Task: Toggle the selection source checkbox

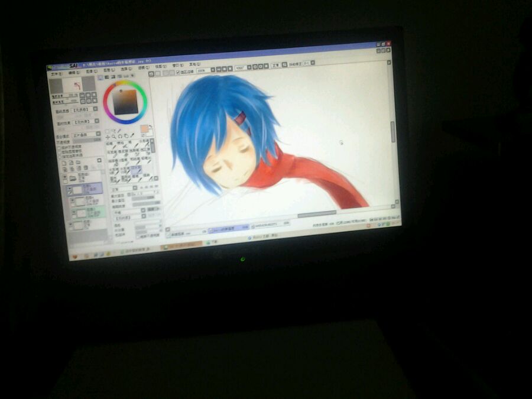Action: pos(60,157)
